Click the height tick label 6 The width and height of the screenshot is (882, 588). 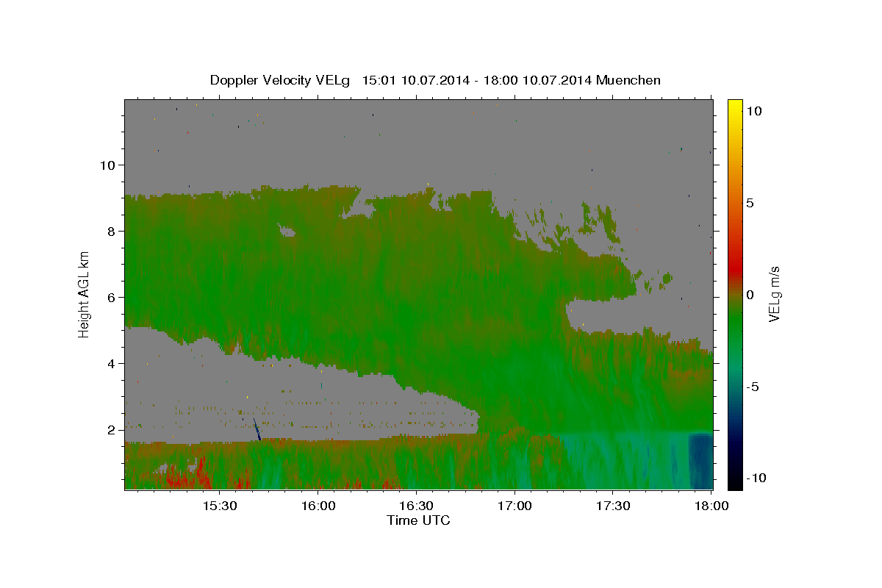(x=113, y=298)
